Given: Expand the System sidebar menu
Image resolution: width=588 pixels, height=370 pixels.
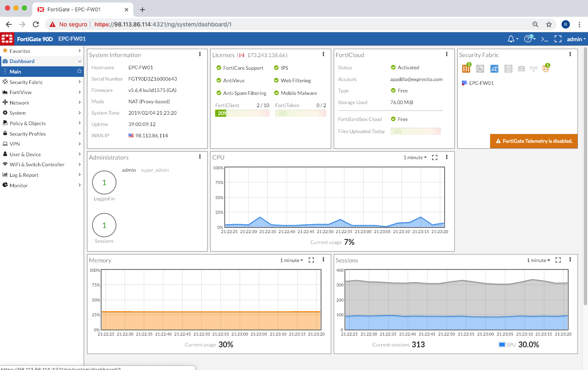Looking at the screenshot, I should [x=42, y=113].
